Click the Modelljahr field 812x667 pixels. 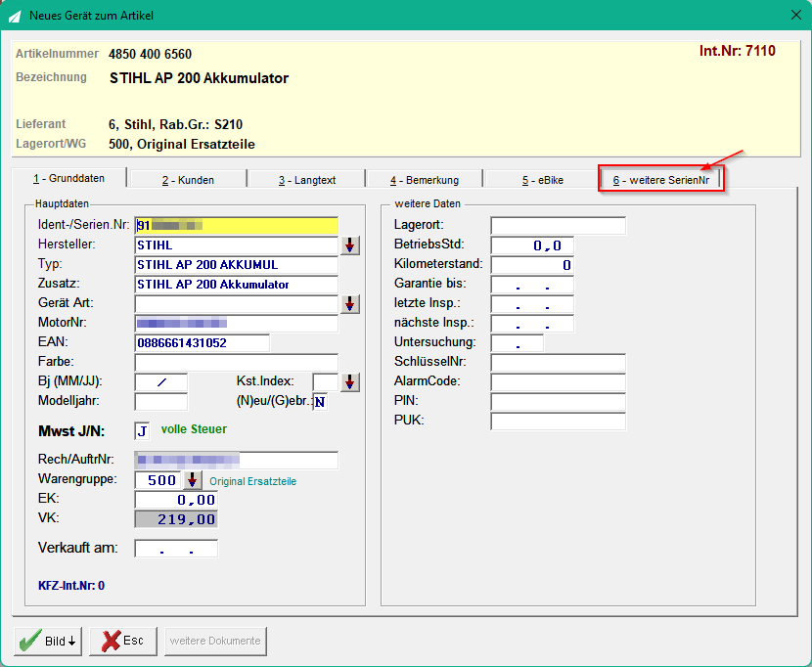click(161, 402)
